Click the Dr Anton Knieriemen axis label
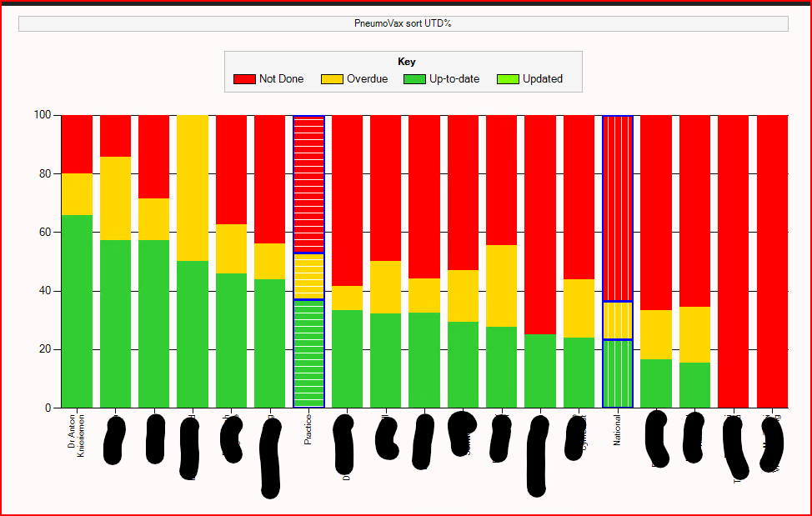The height and width of the screenshot is (516, 812). (77, 430)
